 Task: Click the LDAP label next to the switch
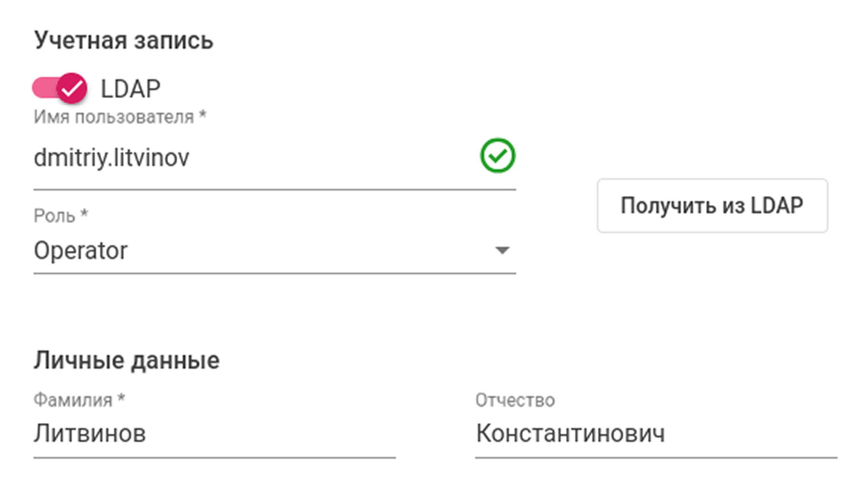point(130,89)
